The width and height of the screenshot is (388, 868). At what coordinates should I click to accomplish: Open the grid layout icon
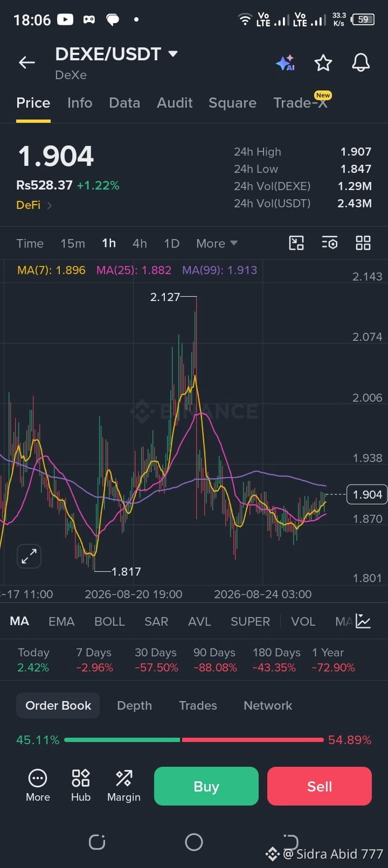tap(363, 243)
